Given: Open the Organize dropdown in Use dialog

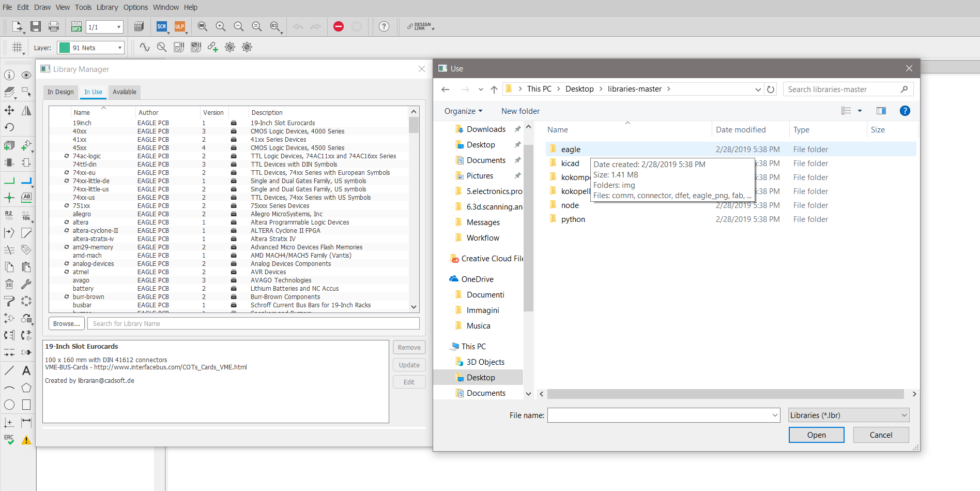Looking at the screenshot, I should pos(463,111).
